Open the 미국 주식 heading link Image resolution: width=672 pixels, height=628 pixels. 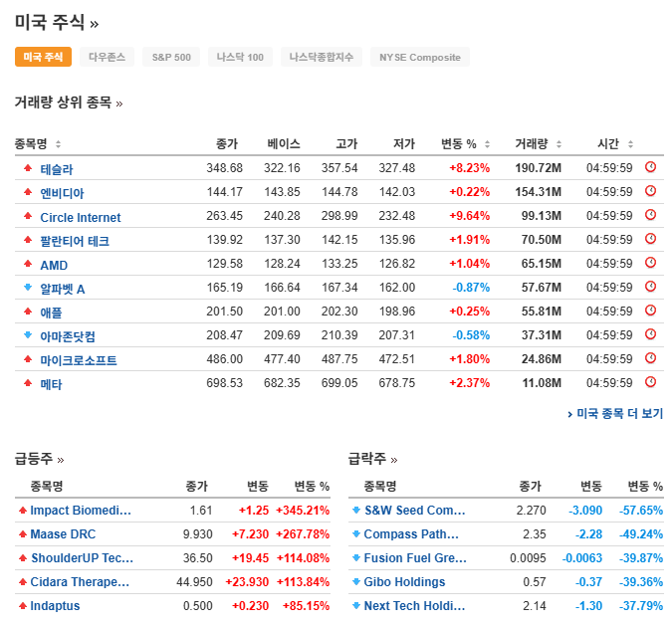(57, 22)
